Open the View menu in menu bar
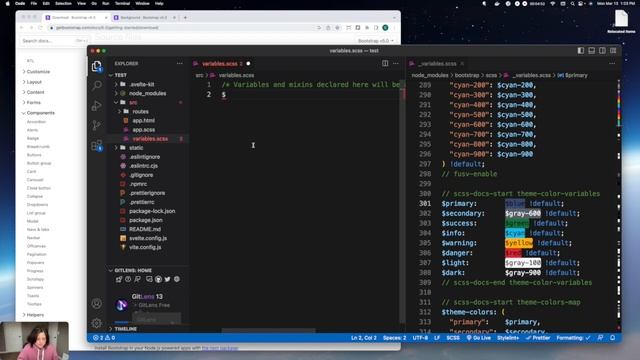The height and width of the screenshot is (360, 640). pos(82,3)
